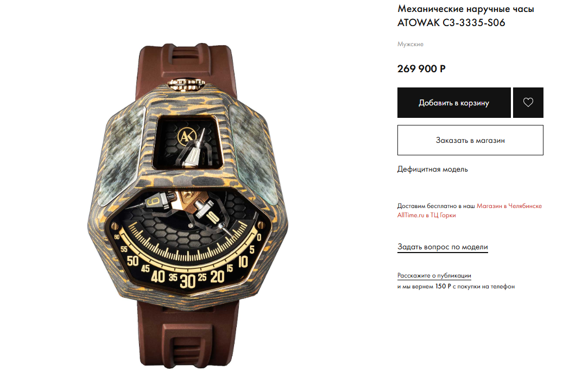Click the gold crown atop the watch case
The image size is (588, 384).
tap(186, 84)
